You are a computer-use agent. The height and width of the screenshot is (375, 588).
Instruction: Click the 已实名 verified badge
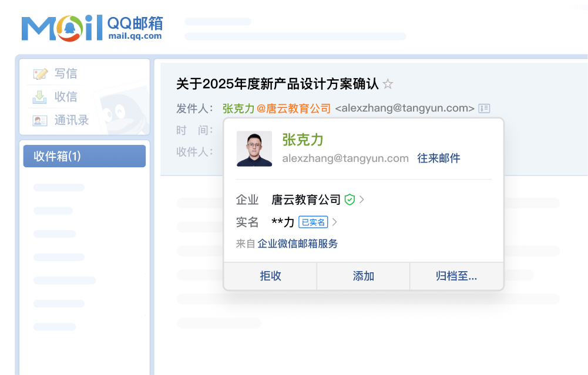point(313,222)
